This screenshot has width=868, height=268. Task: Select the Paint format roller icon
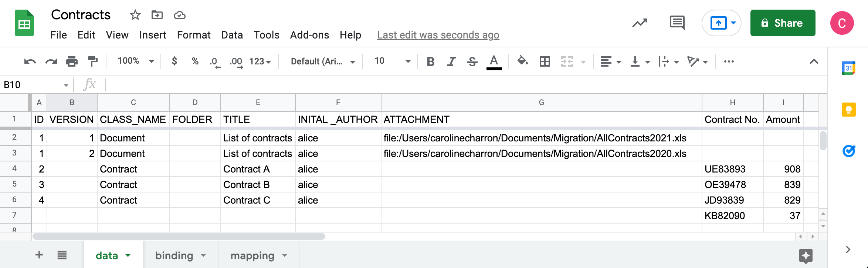92,61
